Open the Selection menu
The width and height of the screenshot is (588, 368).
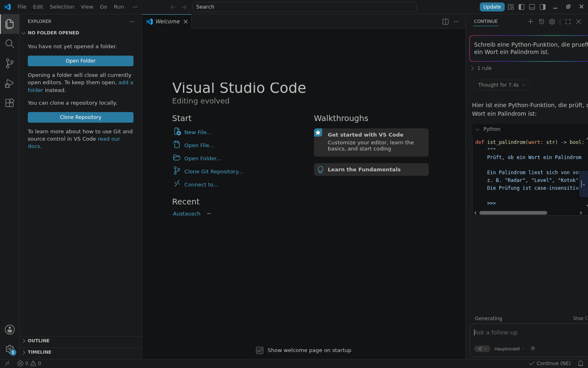(62, 7)
